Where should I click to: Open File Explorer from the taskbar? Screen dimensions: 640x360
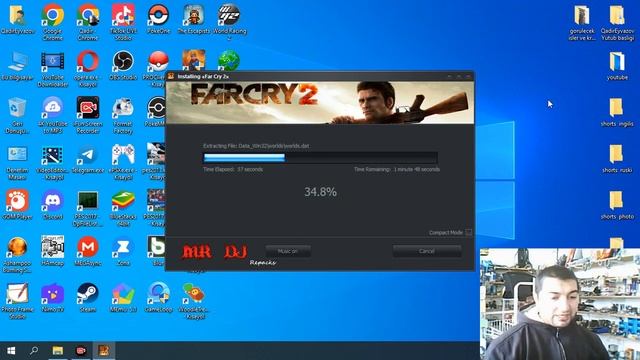point(58,351)
